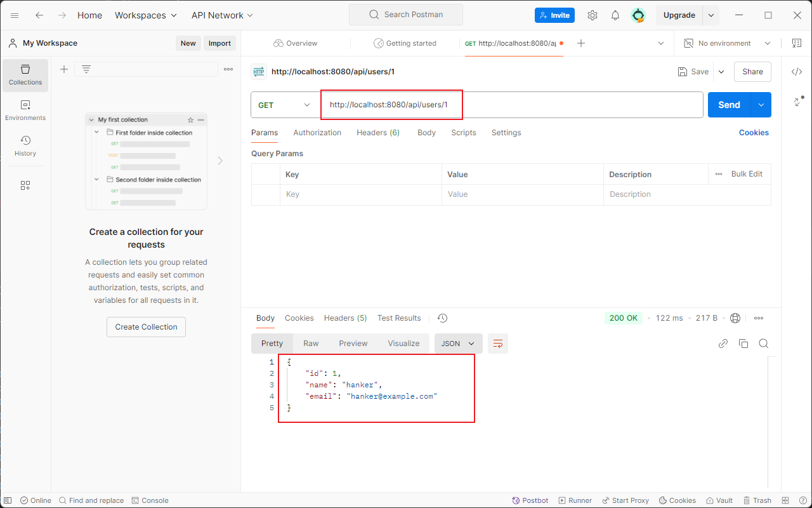812x508 pixels.
Task: Go forward with the right arrow
Action: coord(62,15)
